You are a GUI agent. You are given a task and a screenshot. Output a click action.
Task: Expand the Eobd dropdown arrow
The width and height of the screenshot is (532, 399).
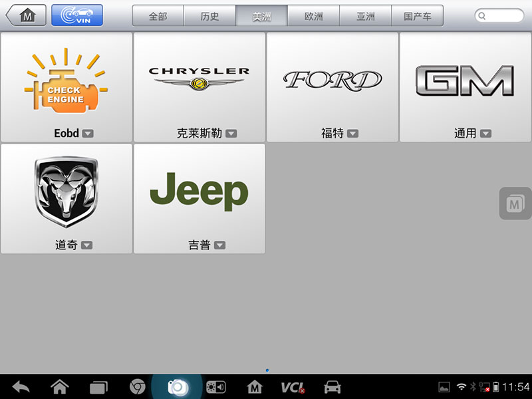88,134
